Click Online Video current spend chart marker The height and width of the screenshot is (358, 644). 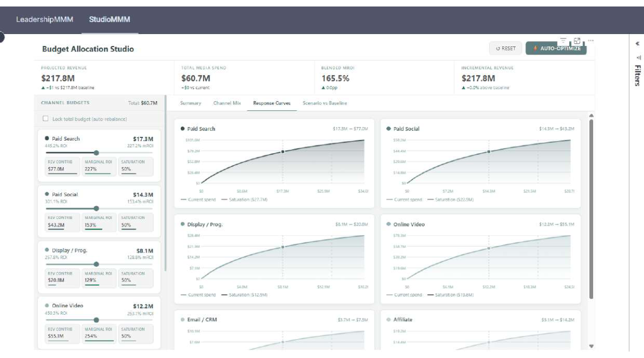[x=489, y=248]
